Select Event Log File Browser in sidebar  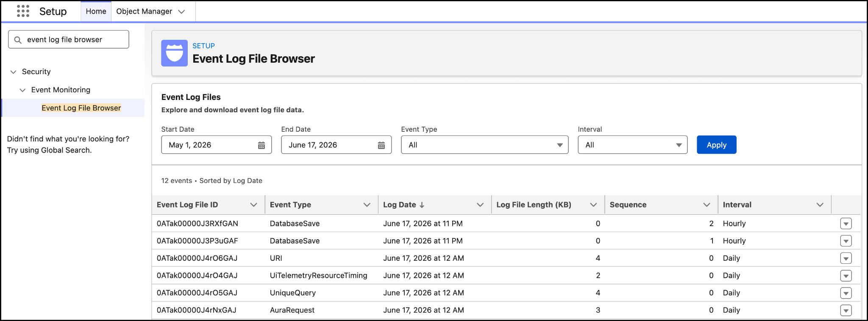[81, 108]
